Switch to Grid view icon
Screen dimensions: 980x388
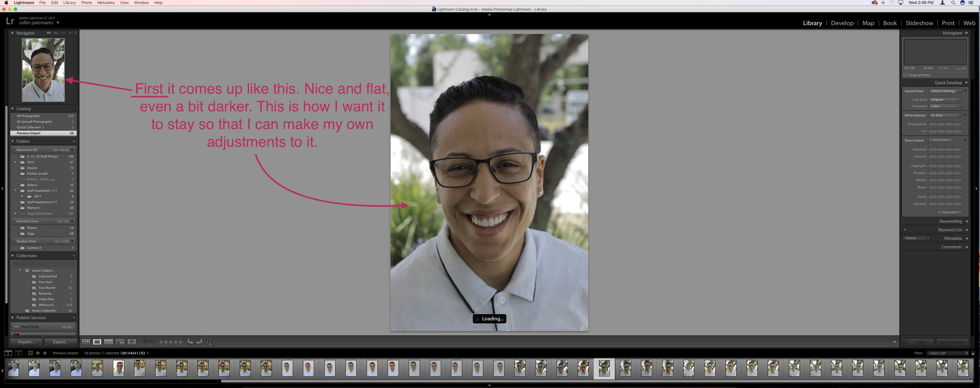86,342
